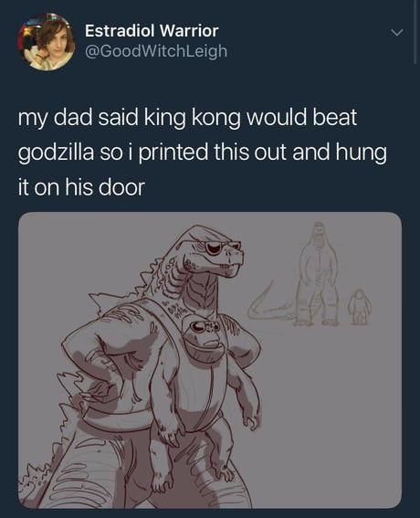420x518 pixels.
Task: Expand the tweet options chevron
Action: pos(396,32)
